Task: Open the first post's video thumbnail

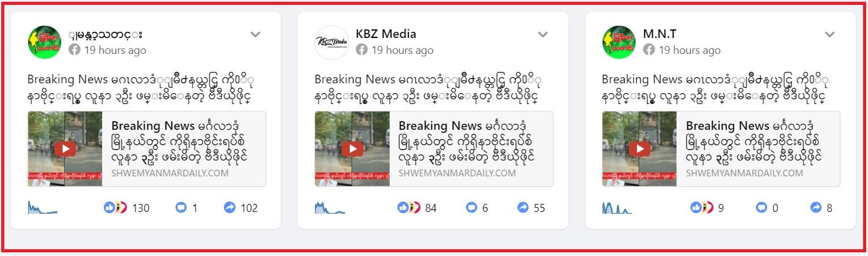Action: (65, 149)
